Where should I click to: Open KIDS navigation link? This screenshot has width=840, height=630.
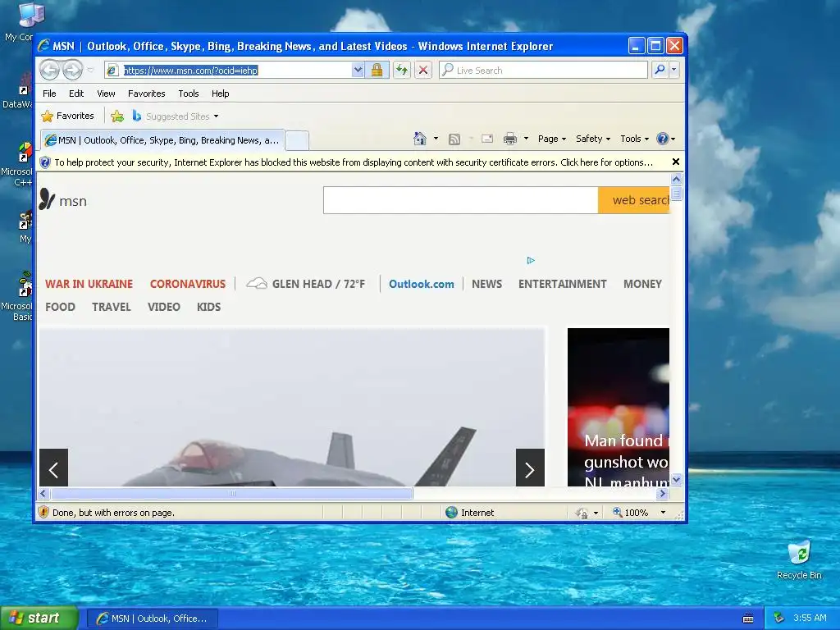208,307
